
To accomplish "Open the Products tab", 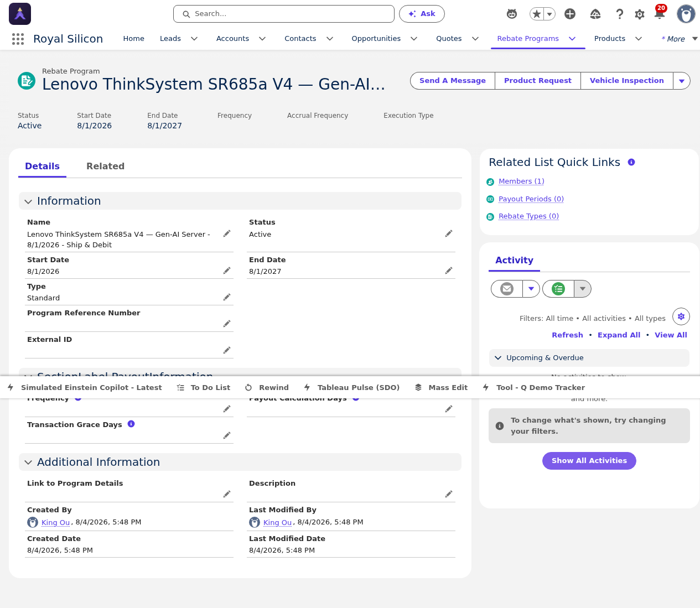I will point(610,39).
